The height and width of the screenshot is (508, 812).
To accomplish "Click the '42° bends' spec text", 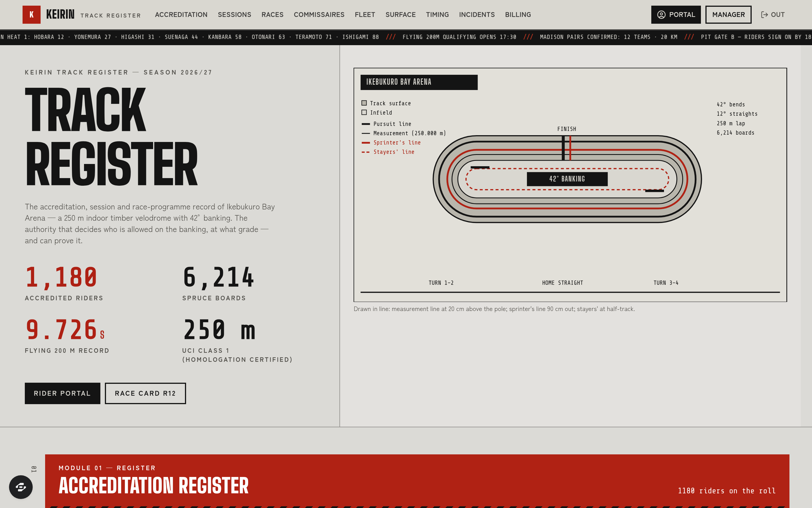I will [x=731, y=104].
